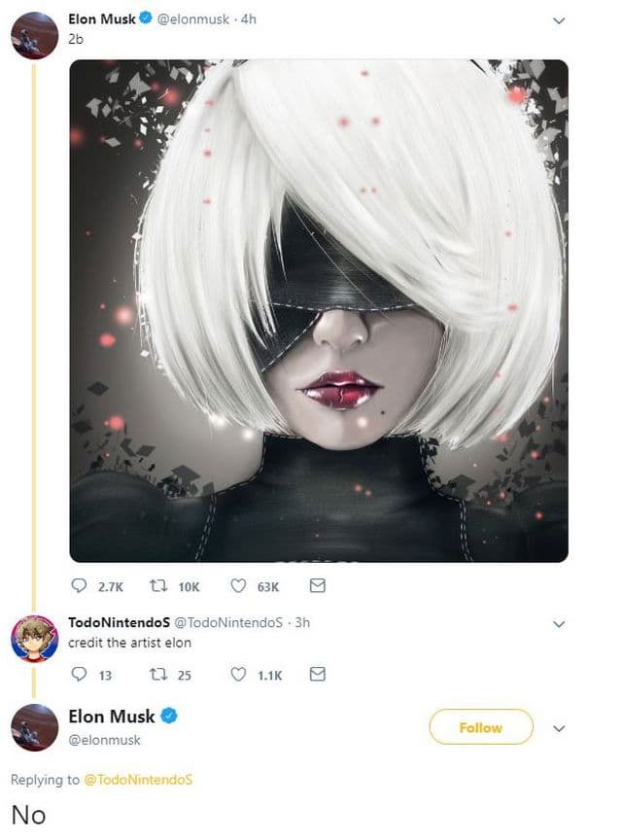Open the chevron menu beside Follow

tap(559, 727)
